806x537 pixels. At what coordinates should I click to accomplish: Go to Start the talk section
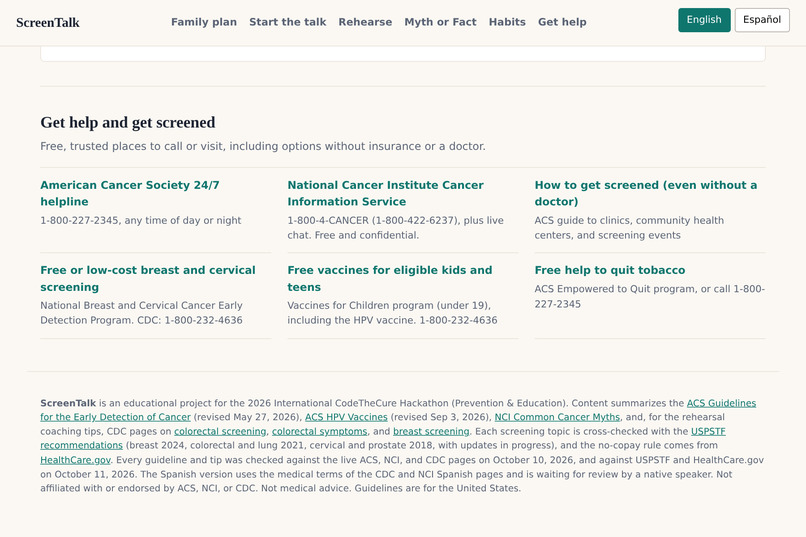tap(287, 22)
